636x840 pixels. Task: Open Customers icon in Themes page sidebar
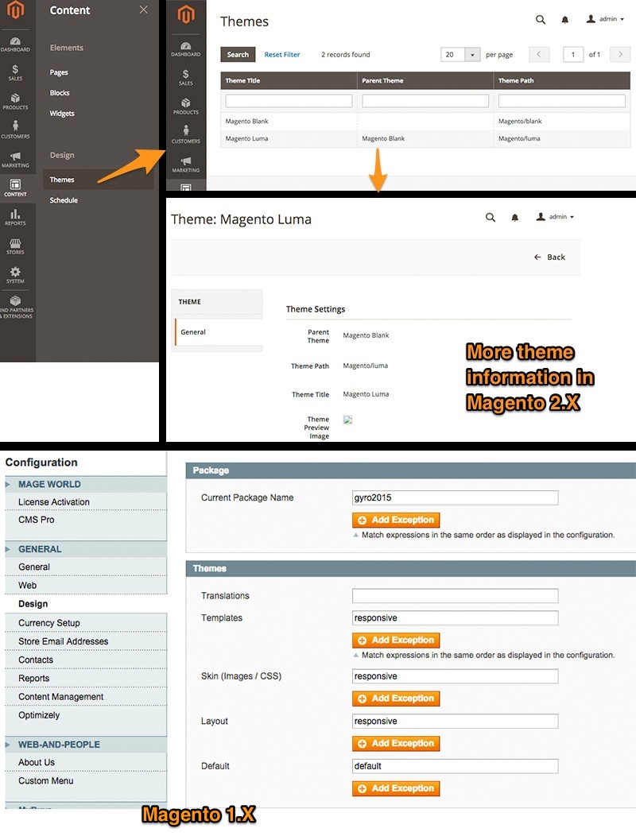[x=186, y=135]
